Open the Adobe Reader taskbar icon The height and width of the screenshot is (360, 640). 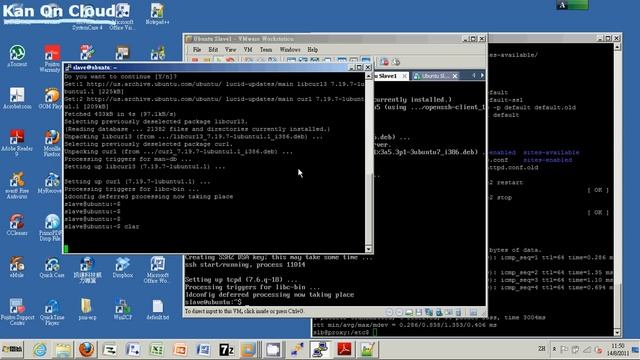pyautogui.click(x=344, y=349)
